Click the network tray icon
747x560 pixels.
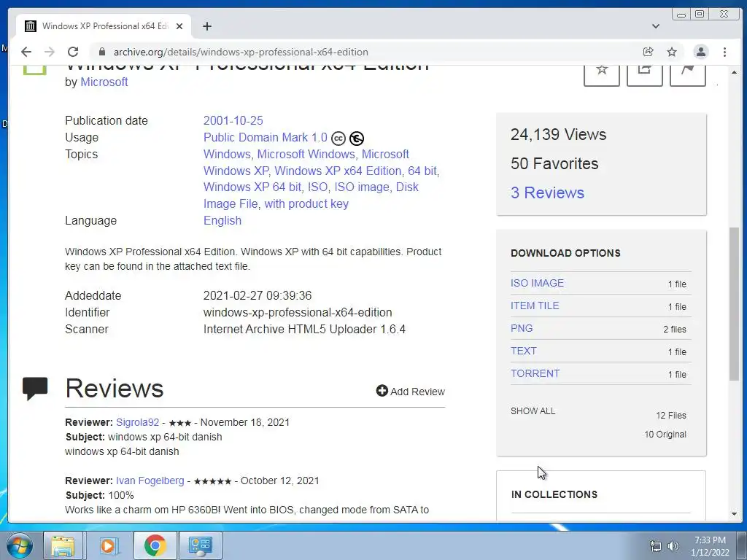(x=656, y=546)
